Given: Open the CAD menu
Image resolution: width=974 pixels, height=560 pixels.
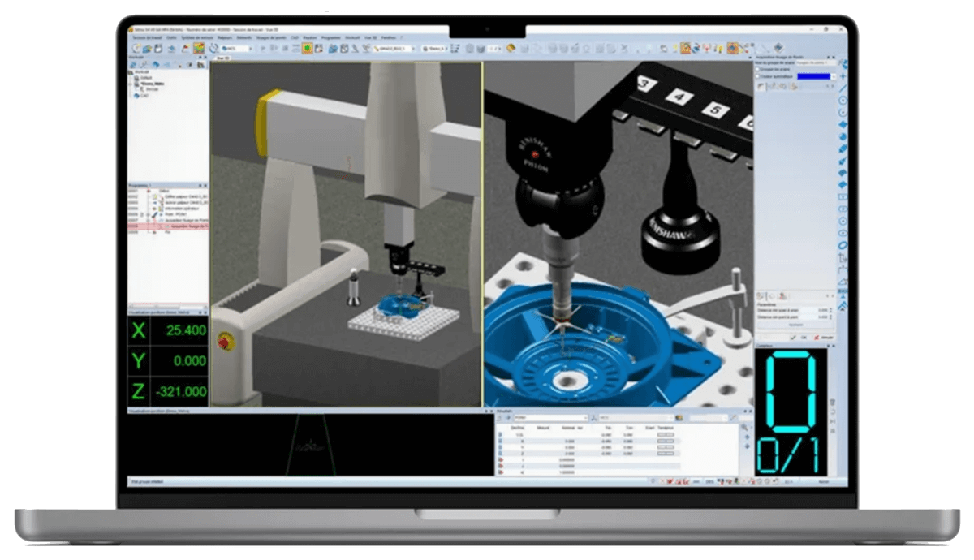Looking at the screenshot, I should 294,37.
